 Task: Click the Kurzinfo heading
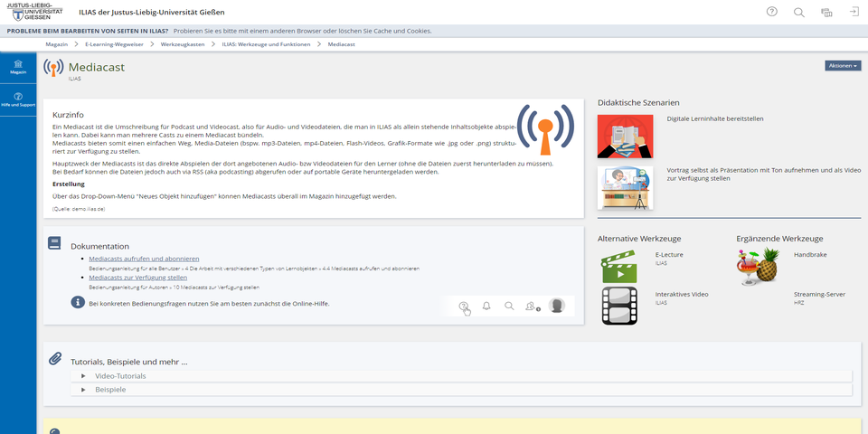click(68, 115)
